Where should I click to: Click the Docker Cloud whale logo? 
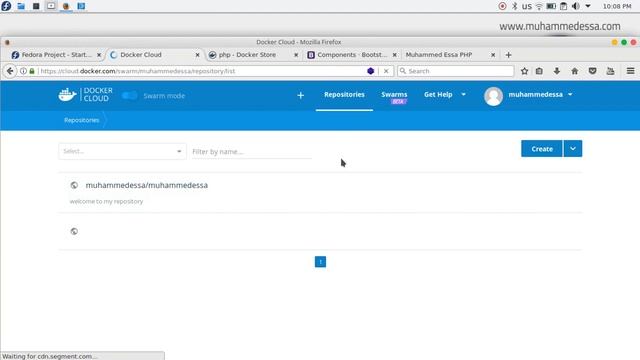pyautogui.click(x=67, y=95)
